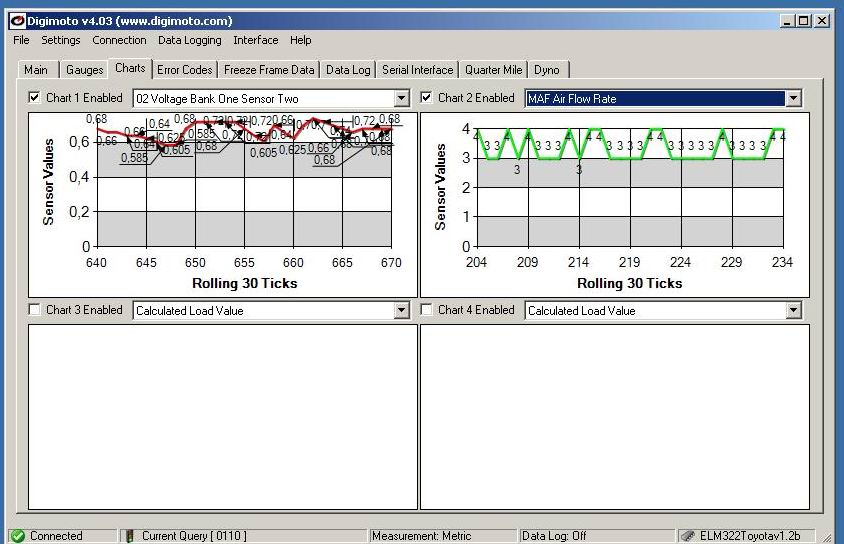
Task: Open the Connection menu
Action: [119, 40]
